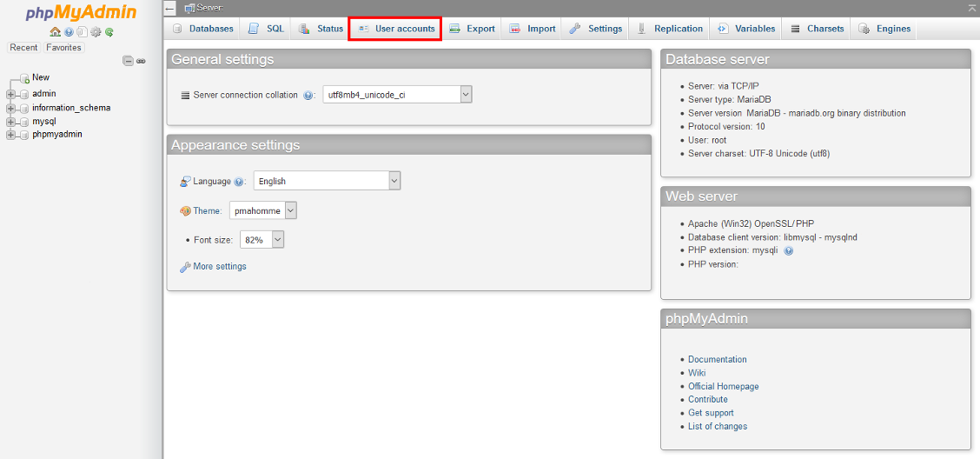Click help icon next to Server connection collation
980x459 pixels.
[x=308, y=96]
